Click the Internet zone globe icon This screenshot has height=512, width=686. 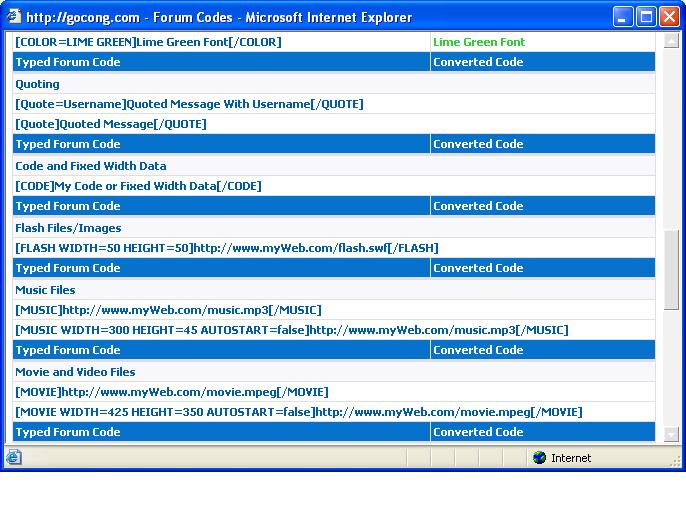540,458
